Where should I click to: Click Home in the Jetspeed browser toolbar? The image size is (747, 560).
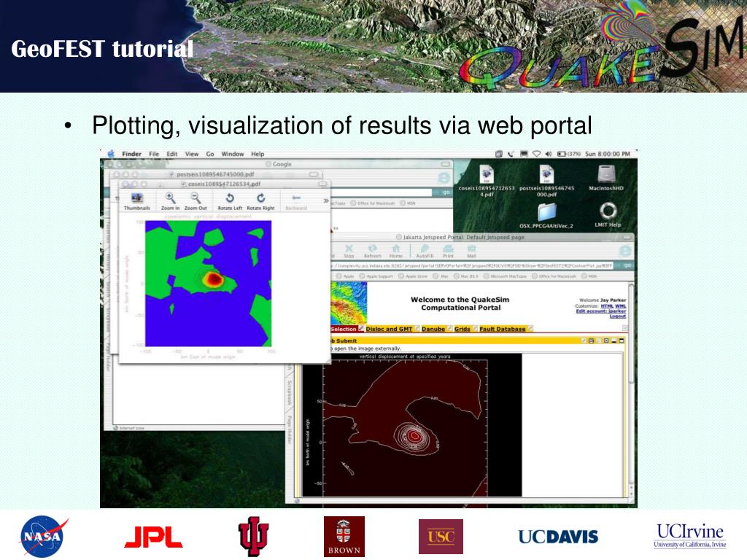point(396,252)
